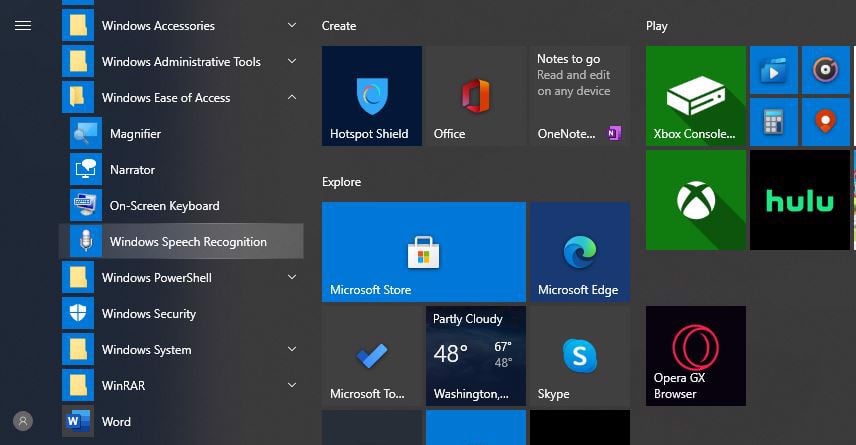Select the Magnifier text label

[x=135, y=134]
